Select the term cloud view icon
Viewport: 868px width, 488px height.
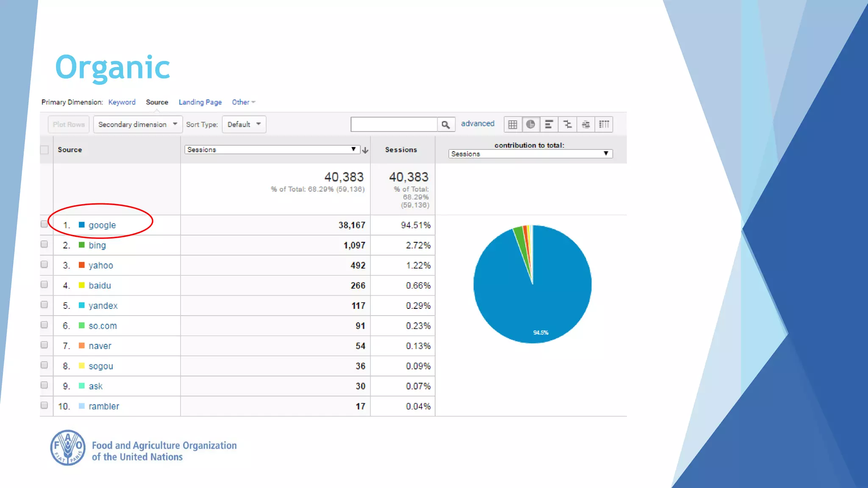point(586,125)
